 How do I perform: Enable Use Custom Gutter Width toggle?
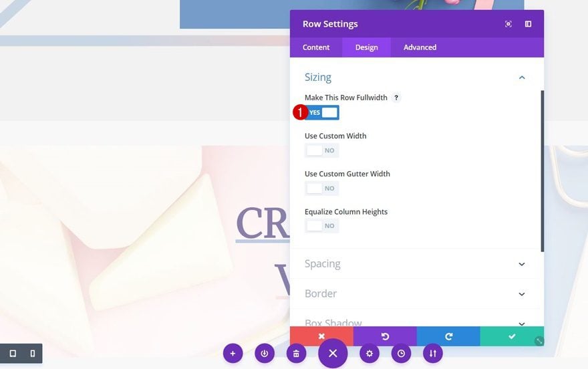coord(322,189)
